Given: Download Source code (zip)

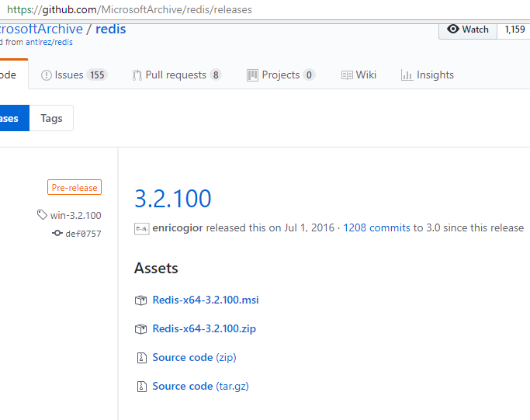Looking at the screenshot, I should [x=194, y=357].
